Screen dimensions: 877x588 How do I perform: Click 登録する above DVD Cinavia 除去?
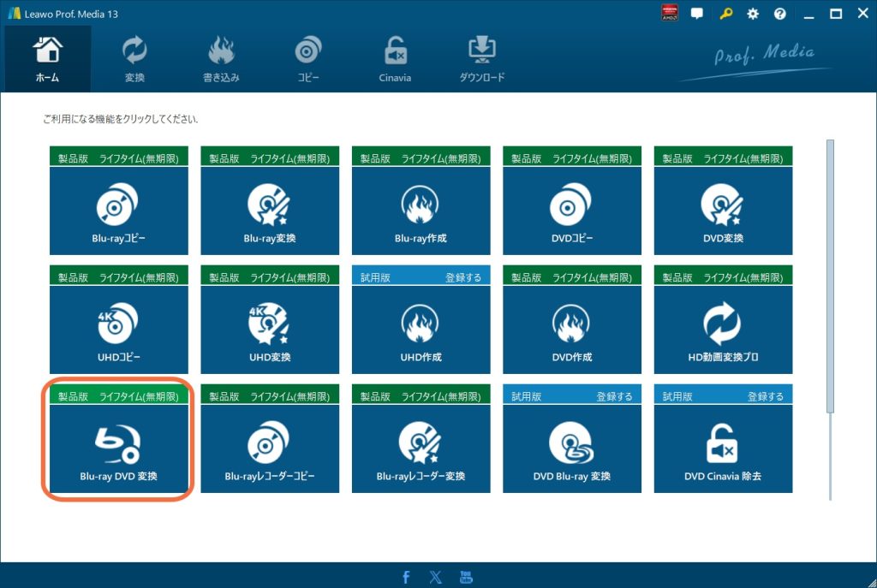click(765, 397)
